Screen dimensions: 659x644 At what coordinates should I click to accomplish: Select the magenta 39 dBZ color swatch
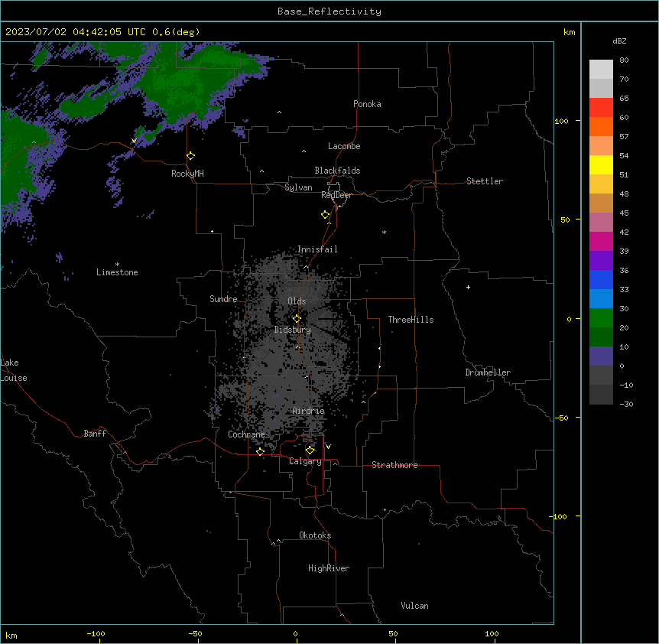pyautogui.click(x=601, y=241)
